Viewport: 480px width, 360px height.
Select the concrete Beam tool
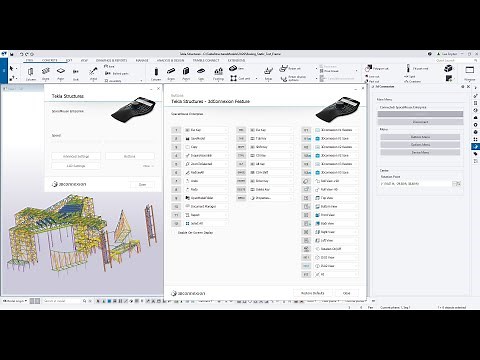(171, 74)
